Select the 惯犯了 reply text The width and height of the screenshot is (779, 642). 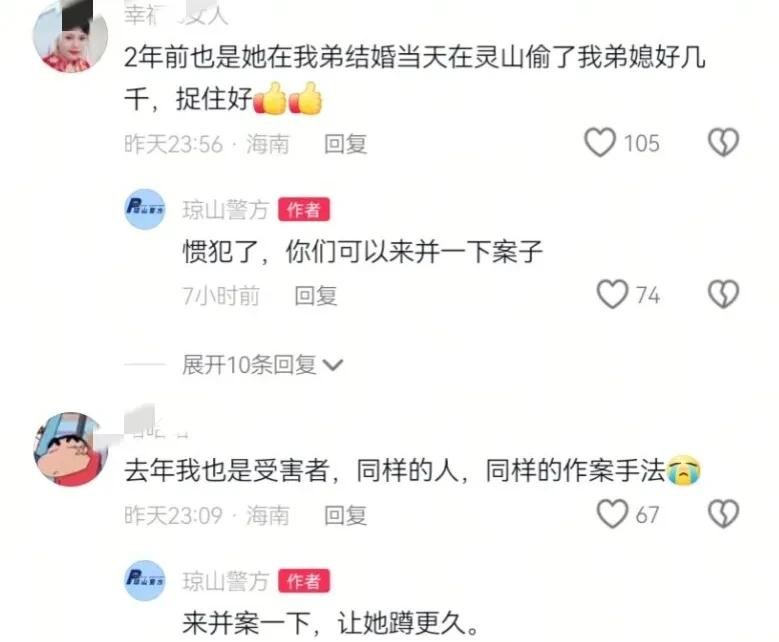coord(363,251)
